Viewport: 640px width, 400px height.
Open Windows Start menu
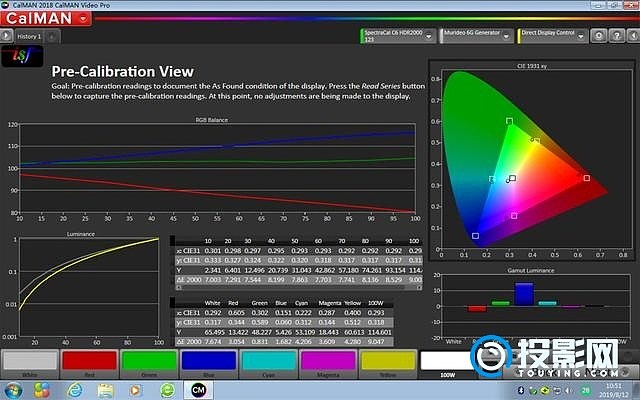click(14, 389)
